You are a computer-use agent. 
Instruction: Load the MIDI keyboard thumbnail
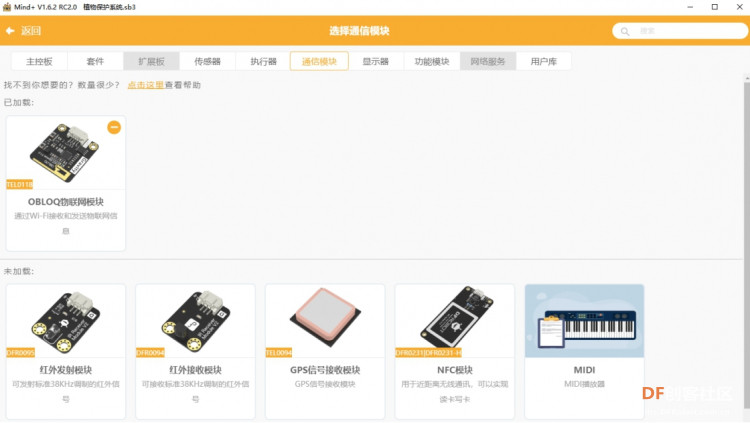(585, 321)
